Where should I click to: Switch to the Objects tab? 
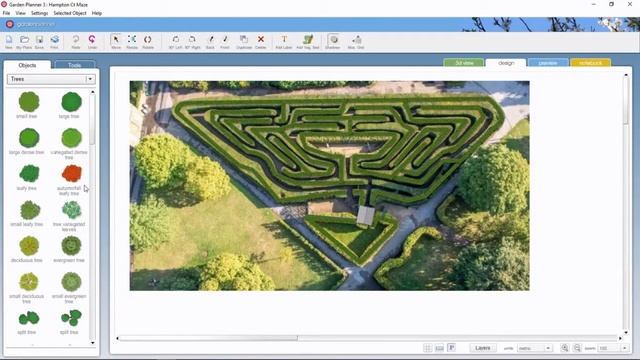tap(27, 65)
